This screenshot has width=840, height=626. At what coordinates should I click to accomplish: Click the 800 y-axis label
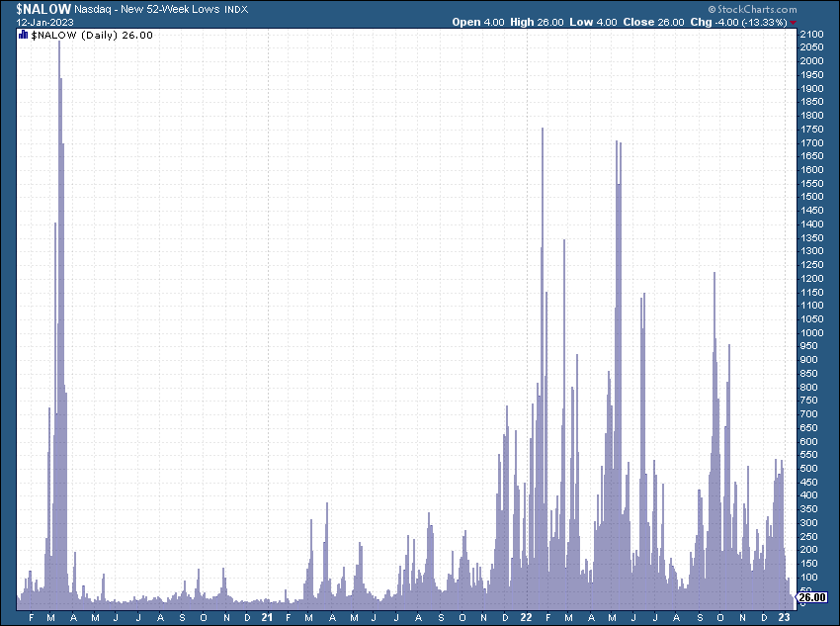pyautogui.click(x=809, y=387)
